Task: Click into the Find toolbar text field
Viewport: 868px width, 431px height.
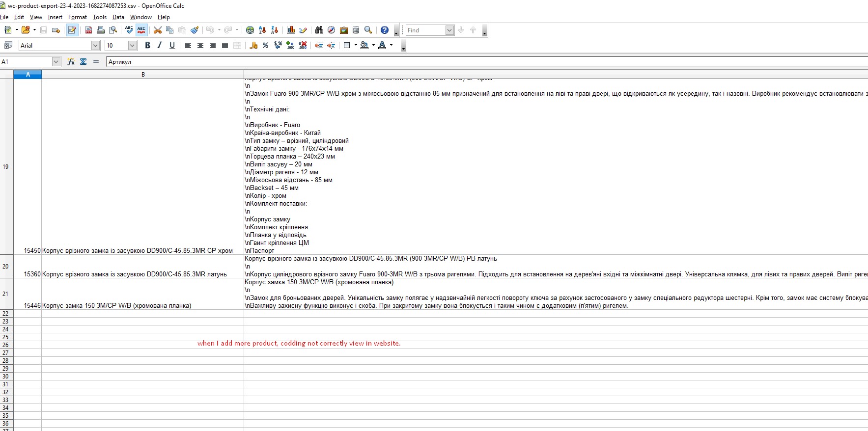Action: (x=425, y=30)
